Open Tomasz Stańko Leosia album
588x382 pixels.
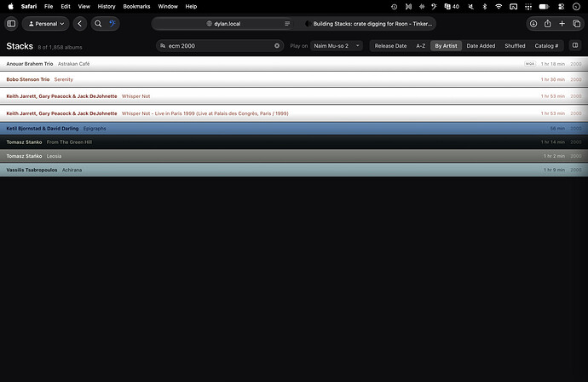[x=294, y=156]
